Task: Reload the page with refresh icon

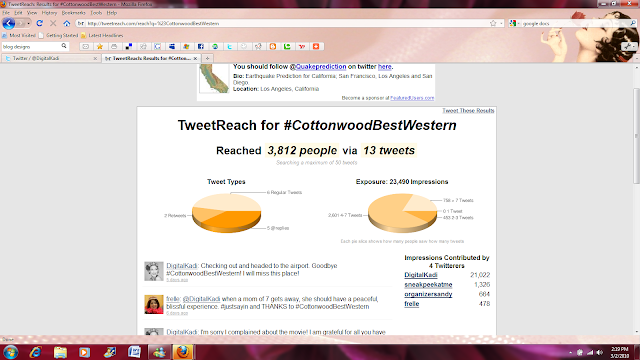Action: (x=40, y=23)
